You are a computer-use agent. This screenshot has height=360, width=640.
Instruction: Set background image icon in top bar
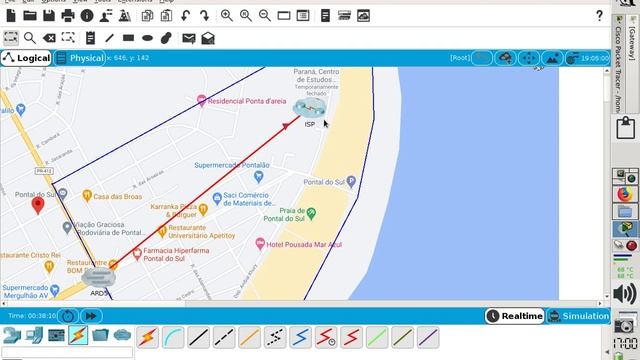(x=552, y=58)
